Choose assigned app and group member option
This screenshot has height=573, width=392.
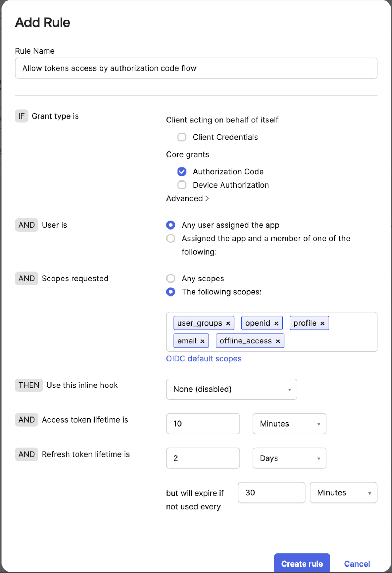coord(171,239)
